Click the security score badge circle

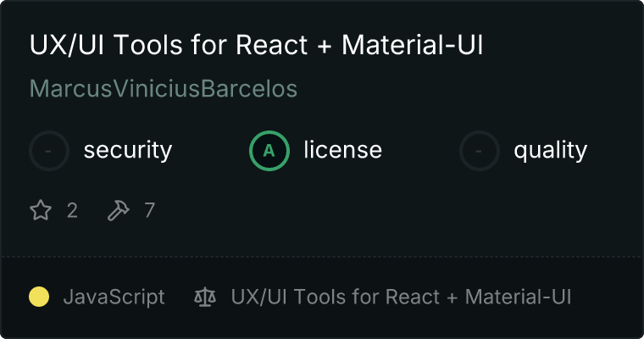click(x=49, y=151)
